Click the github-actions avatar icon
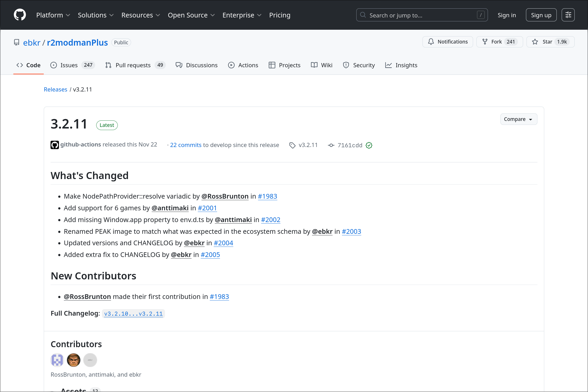Screen dimensions: 588x392 coord(54,145)
